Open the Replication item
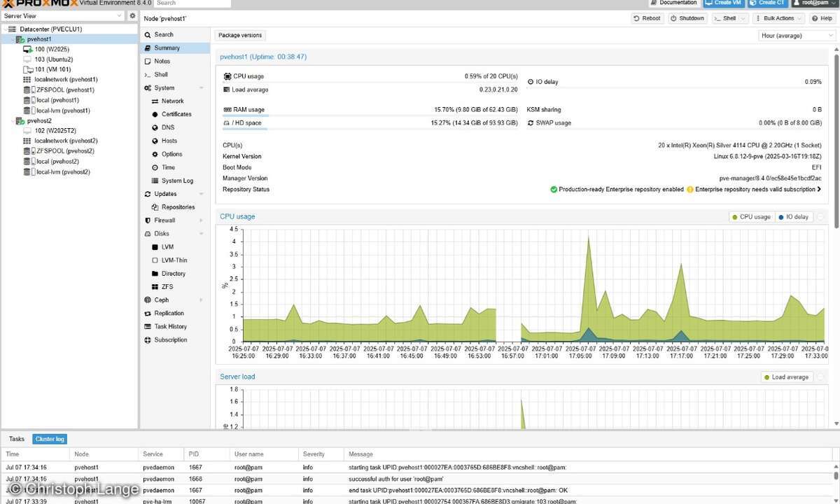The width and height of the screenshot is (840, 504). (x=175, y=314)
